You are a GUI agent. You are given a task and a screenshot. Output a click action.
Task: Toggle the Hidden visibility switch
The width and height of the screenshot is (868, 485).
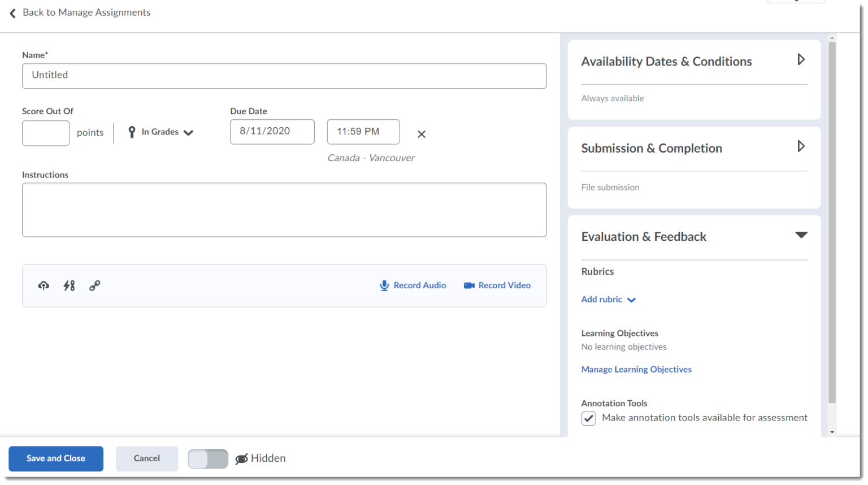click(208, 458)
